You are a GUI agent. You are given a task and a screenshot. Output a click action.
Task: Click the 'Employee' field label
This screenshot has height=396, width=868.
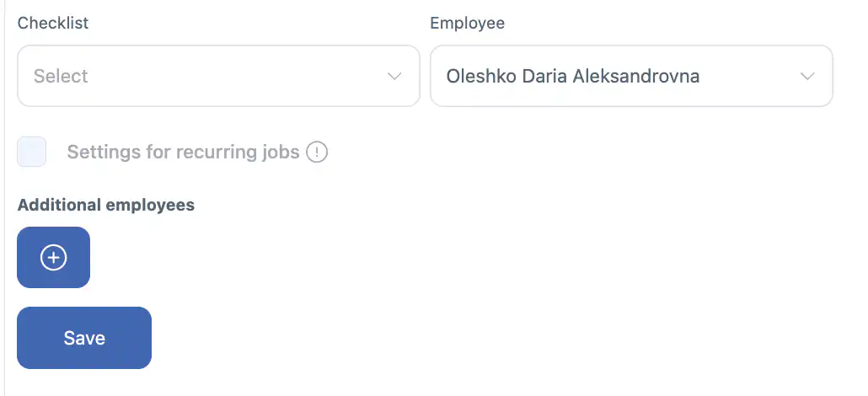pos(468,23)
